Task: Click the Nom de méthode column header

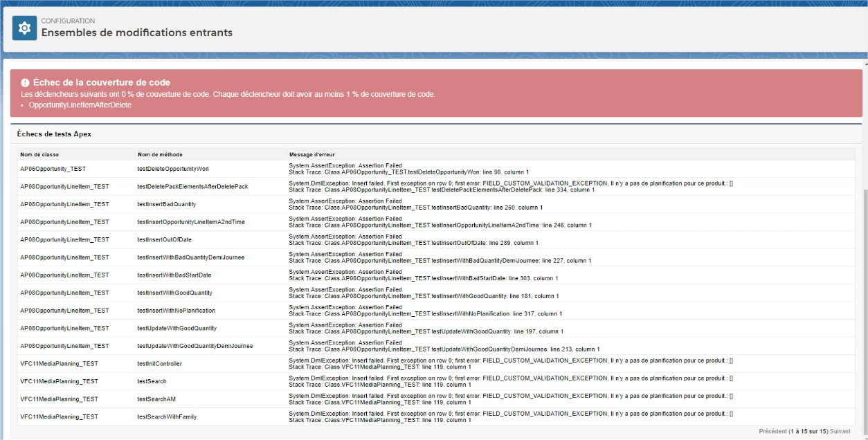Action: [x=160, y=154]
